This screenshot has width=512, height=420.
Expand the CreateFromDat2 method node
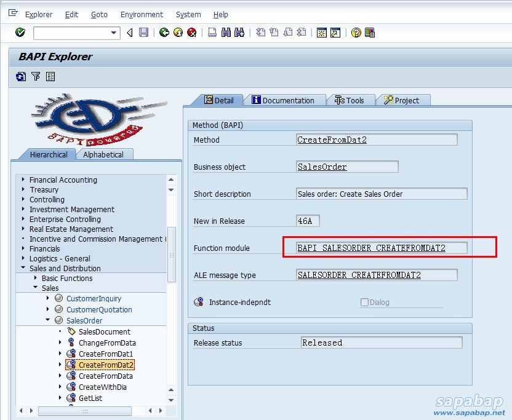tap(60, 364)
